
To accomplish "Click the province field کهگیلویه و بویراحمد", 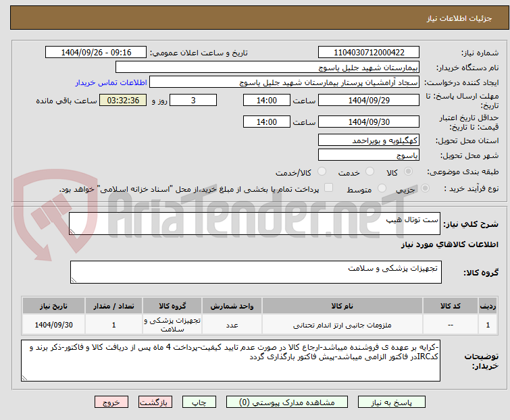I will [369, 140].
